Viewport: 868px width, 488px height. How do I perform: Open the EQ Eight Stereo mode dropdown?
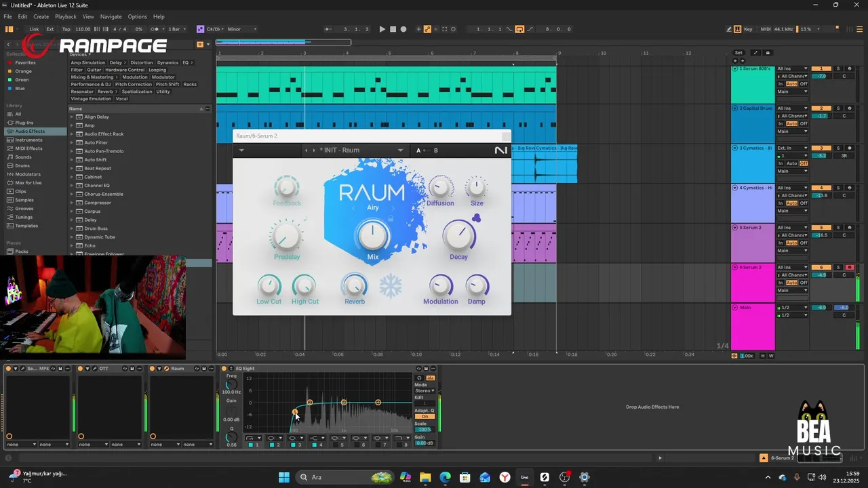coord(425,390)
